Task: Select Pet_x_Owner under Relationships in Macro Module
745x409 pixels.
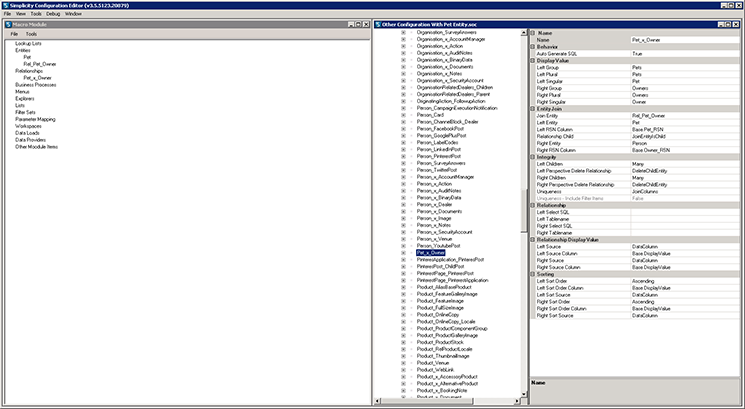Action: (x=38, y=78)
